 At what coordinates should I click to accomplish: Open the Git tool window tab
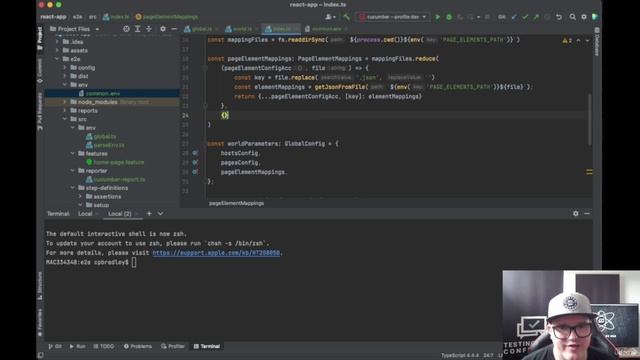[x=55, y=346]
